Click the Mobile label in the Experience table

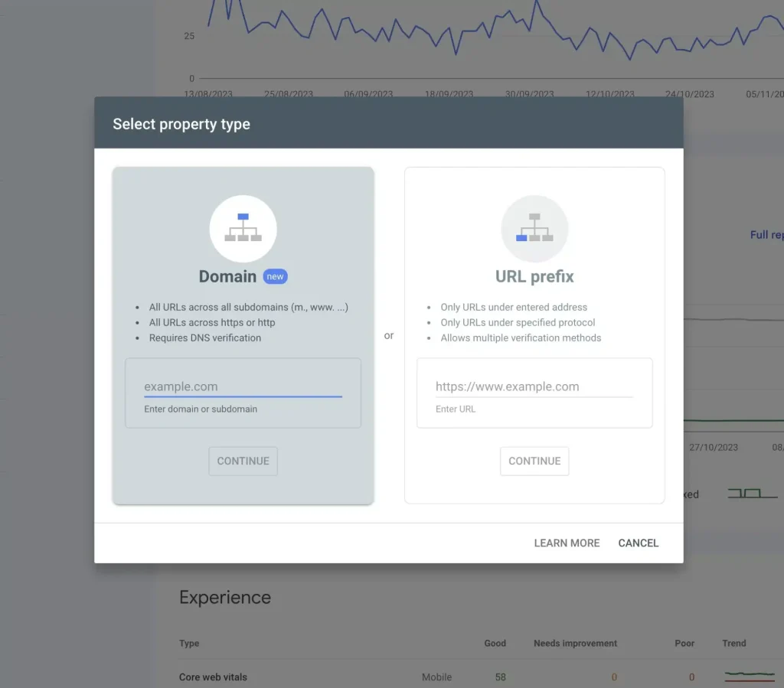[x=436, y=677]
